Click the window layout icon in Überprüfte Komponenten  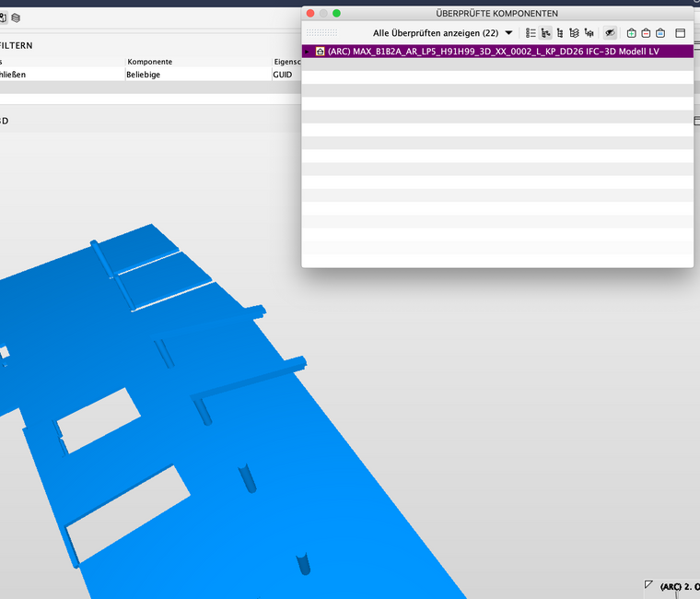coord(681,33)
